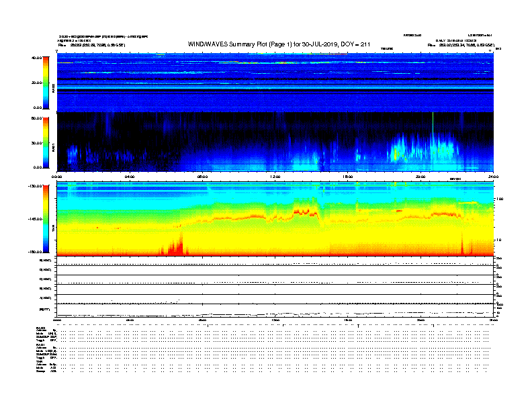Click the 08:00 tick under RAD1 spectrogram
Image resolution: width=532 pixels, height=411 pixels.
pyautogui.click(x=202, y=177)
